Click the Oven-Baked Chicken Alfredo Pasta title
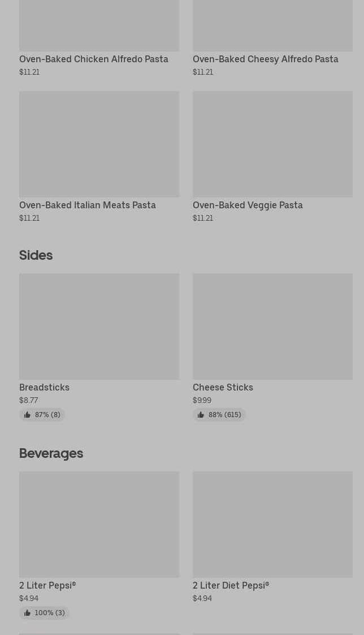The width and height of the screenshot is (364, 635). pyautogui.click(x=94, y=59)
